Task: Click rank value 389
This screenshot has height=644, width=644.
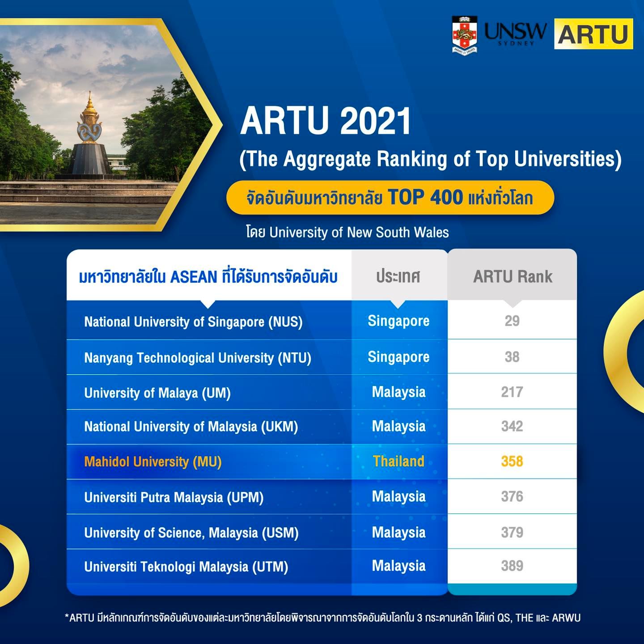Action: (512, 566)
